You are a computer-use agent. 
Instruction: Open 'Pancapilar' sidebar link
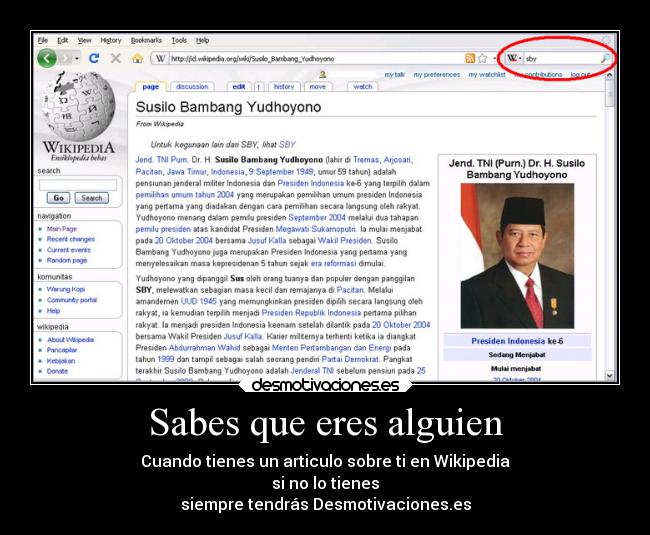click(62, 350)
